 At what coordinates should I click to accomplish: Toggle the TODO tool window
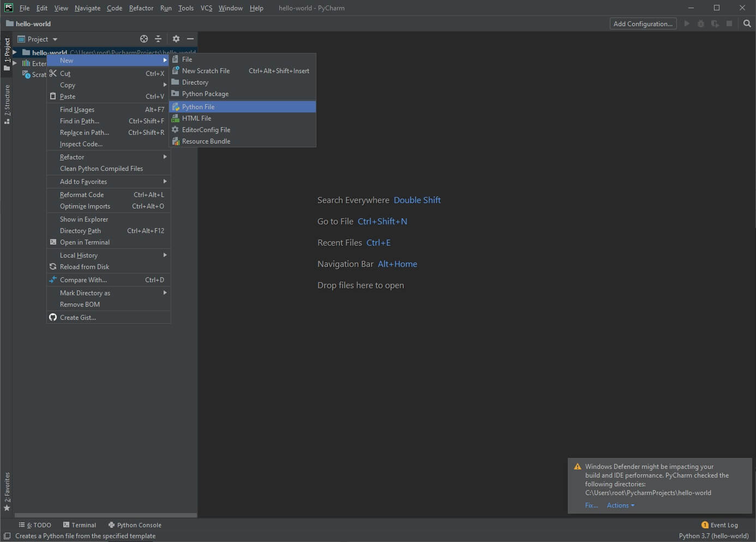(x=34, y=525)
